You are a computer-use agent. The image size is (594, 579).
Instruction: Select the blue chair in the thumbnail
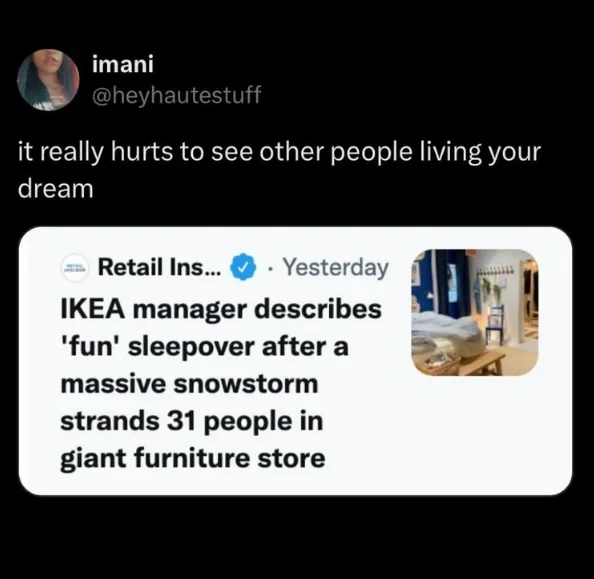(x=496, y=324)
